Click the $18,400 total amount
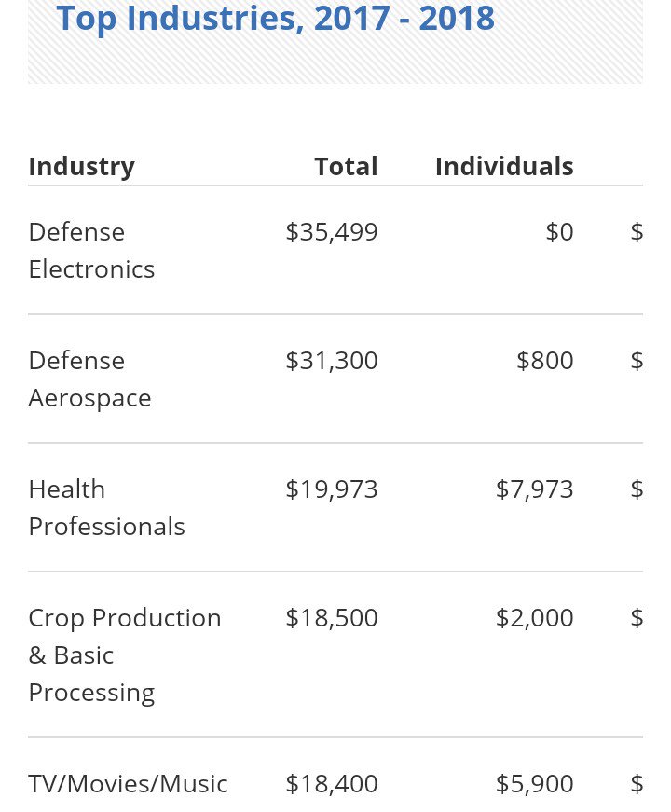The height and width of the screenshot is (812, 671). click(332, 784)
